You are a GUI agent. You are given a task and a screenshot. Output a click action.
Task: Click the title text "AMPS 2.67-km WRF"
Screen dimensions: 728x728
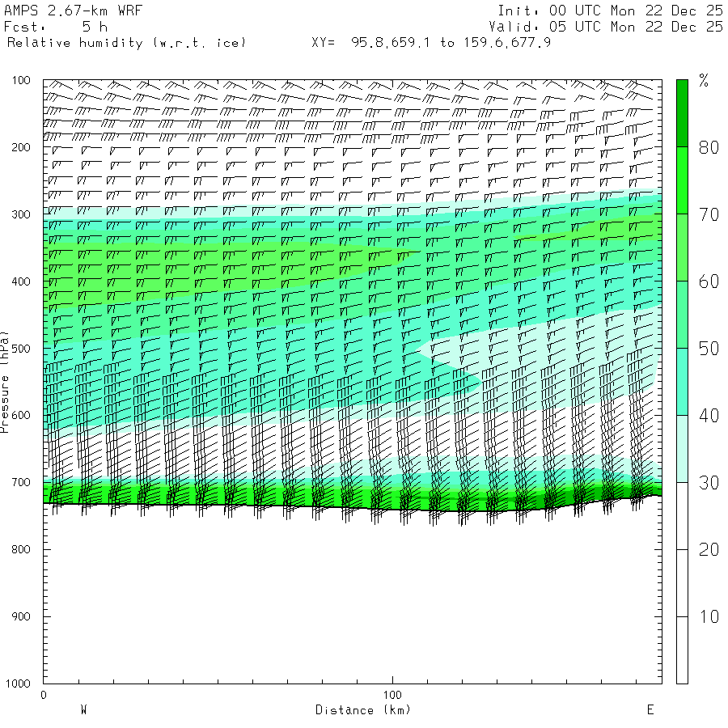73,11
